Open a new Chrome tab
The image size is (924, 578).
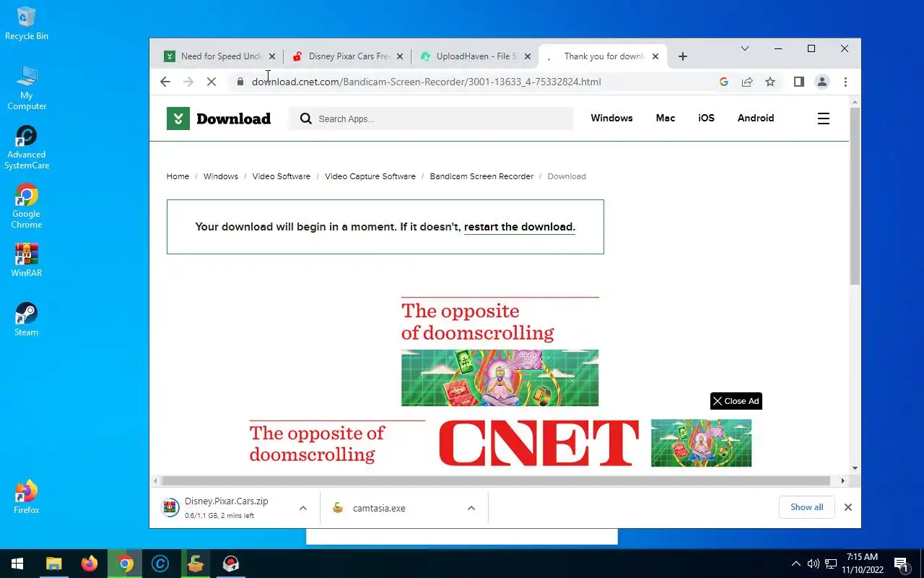683,56
